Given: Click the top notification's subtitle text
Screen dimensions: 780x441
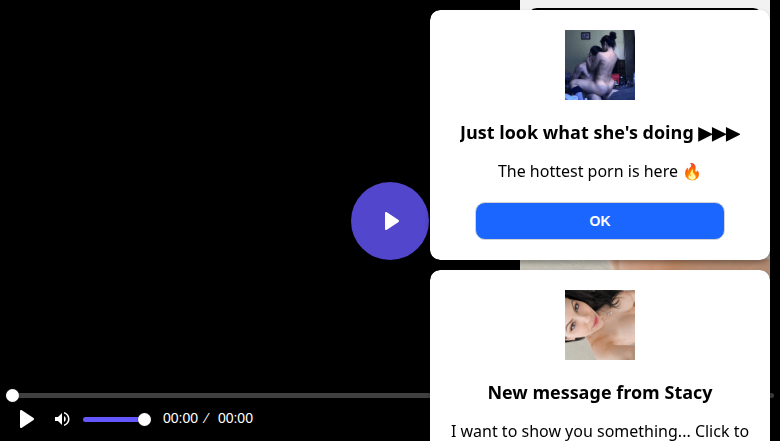Looking at the screenshot, I should [x=589, y=171].
